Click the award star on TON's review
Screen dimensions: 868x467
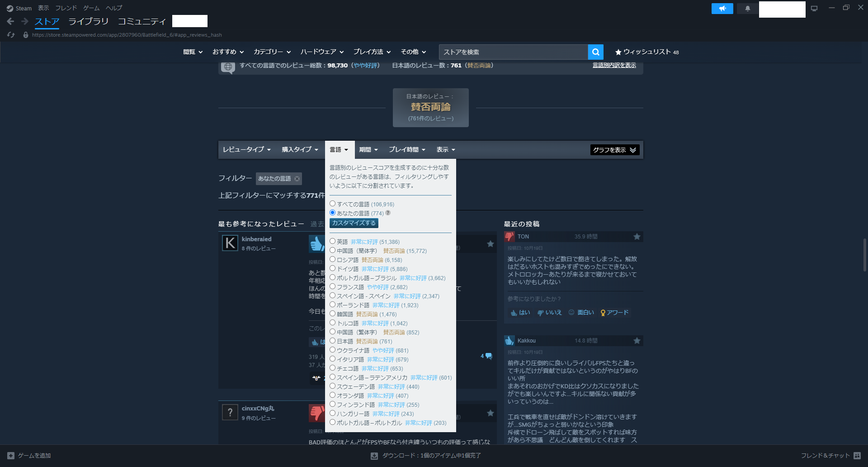(637, 237)
